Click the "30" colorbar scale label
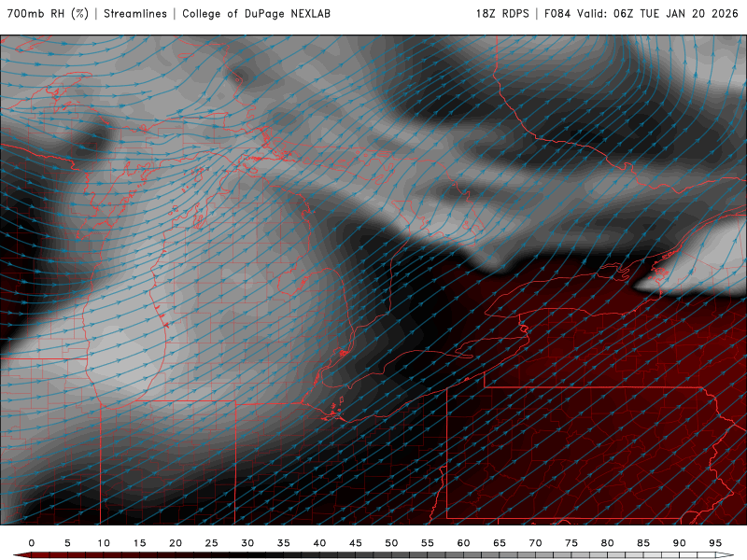Screen dimensions: 747x560 [247, 543]
